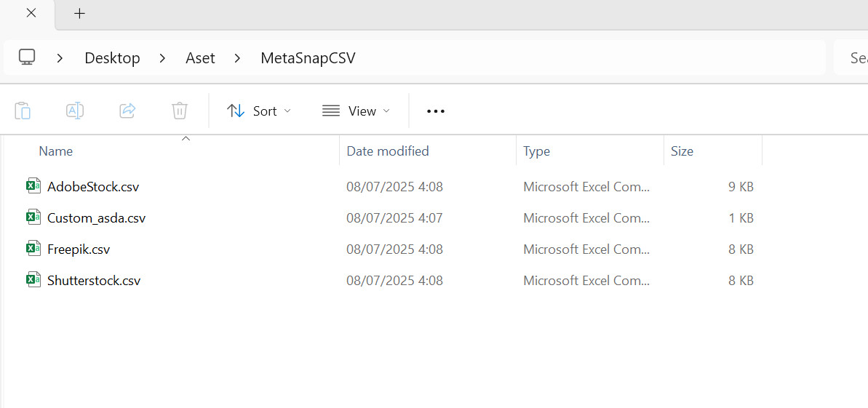This screenshot has height=408, width=868.
Task: Open the Sort dropdown menu
Action: 259,111
